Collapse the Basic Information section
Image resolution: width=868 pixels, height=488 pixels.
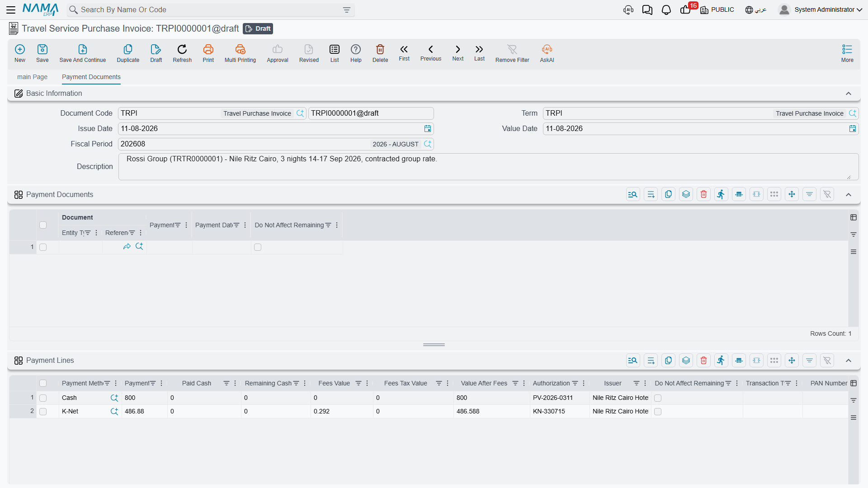(x=849, y=94)
